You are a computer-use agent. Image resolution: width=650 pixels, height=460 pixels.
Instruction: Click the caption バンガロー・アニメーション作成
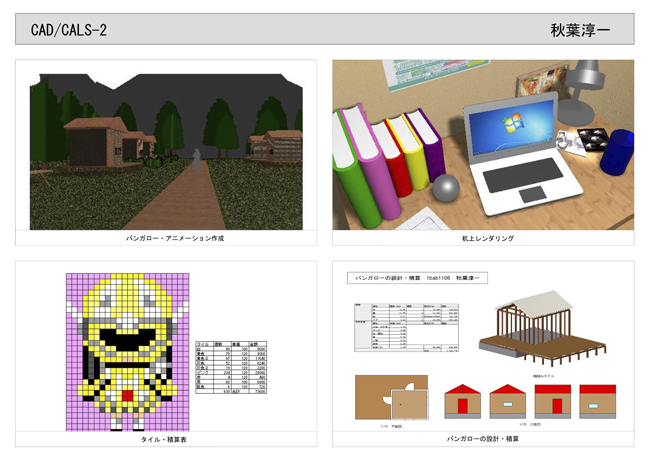175,238
